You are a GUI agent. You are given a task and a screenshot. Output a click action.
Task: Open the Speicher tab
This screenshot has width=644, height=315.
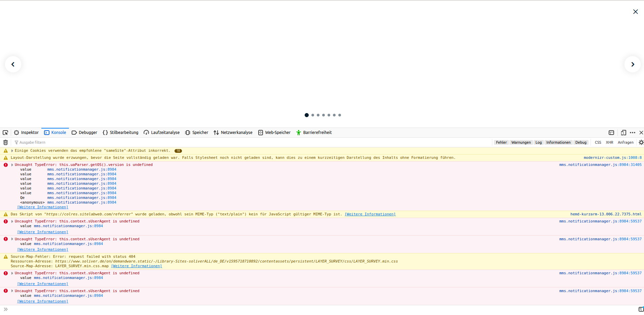pyautogui.click(x=197, y=133)
